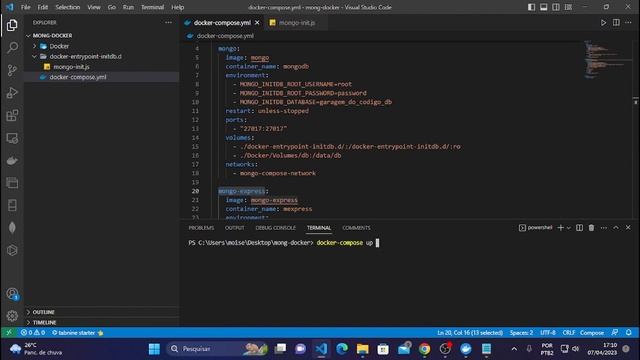Screen dimensions: 640x360
Task: Open Source Control view
Action: point(12,70)
